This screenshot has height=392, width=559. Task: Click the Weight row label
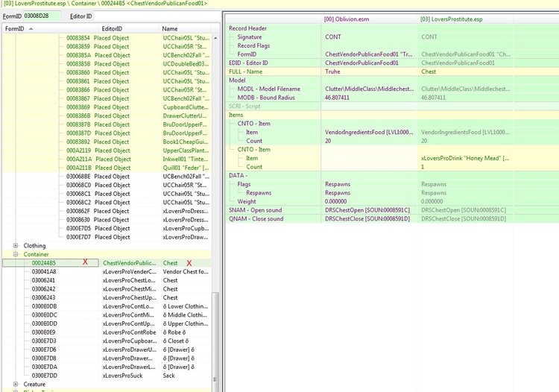[247, 201]
